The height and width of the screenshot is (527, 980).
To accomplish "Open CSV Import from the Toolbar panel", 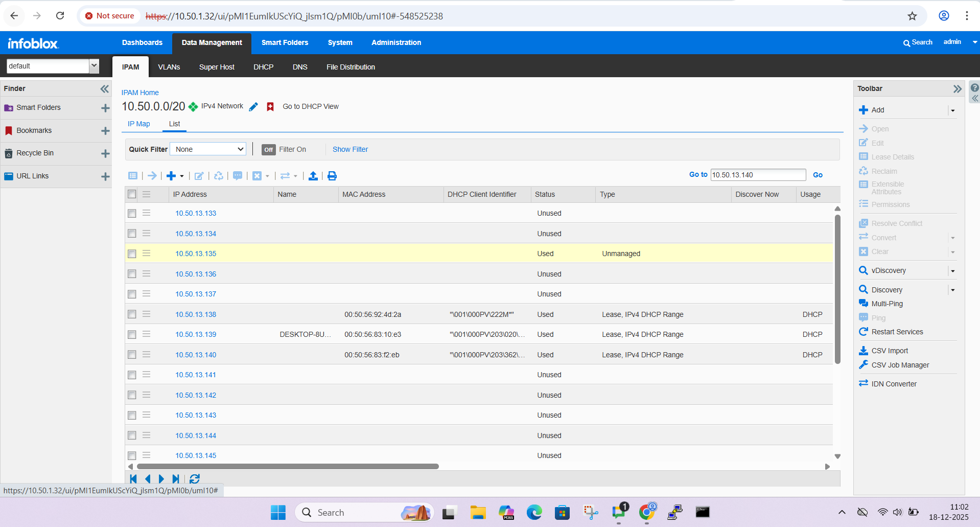I will pyautogui.click(x=890, y=351).
